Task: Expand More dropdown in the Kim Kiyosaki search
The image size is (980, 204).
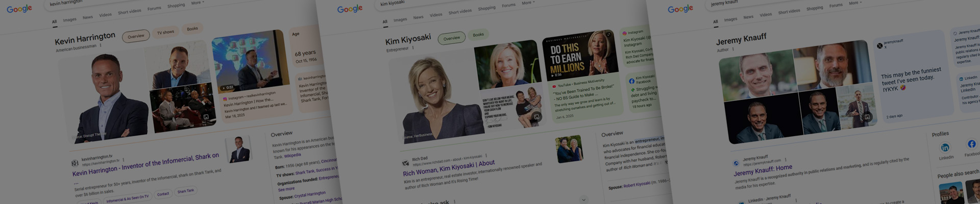Action: point(528,3)
